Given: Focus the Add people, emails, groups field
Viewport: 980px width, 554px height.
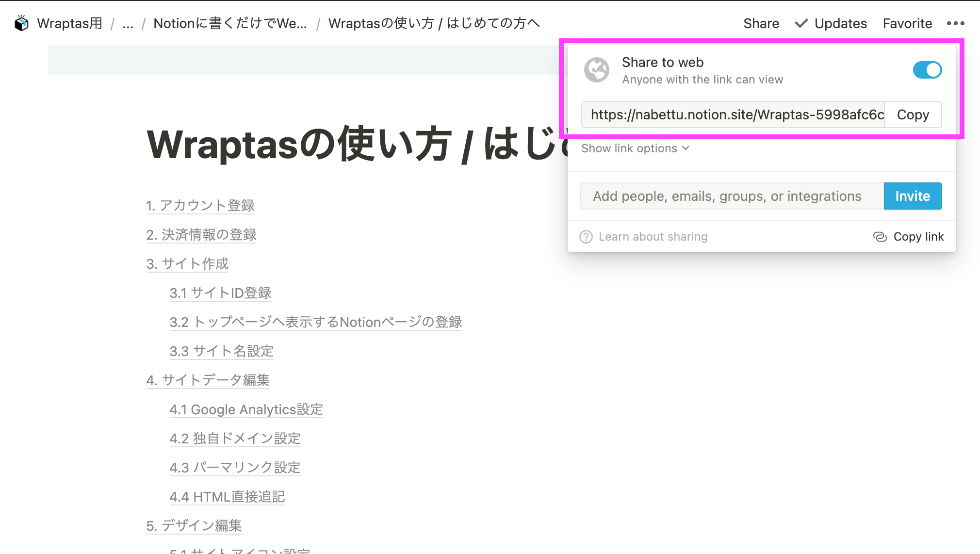Looking at the screenshot, I should pyautogui.click(x=732, y=196).
